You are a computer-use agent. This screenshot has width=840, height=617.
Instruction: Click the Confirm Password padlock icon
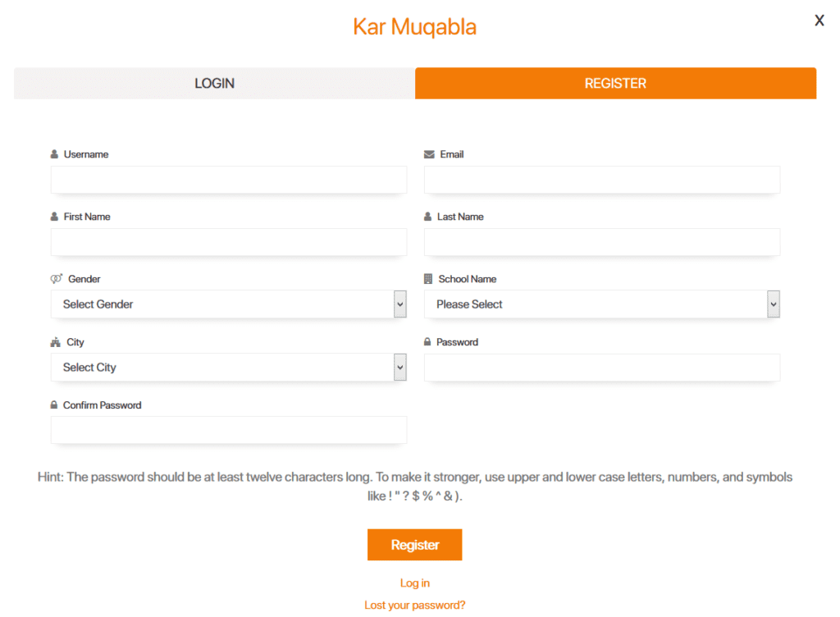tap(54, 404)
